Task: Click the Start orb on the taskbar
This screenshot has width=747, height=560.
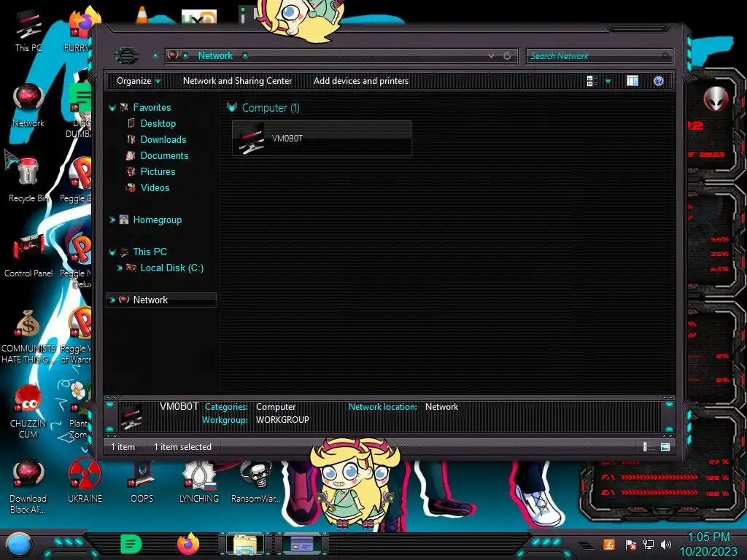Action: tap(19, 545)
